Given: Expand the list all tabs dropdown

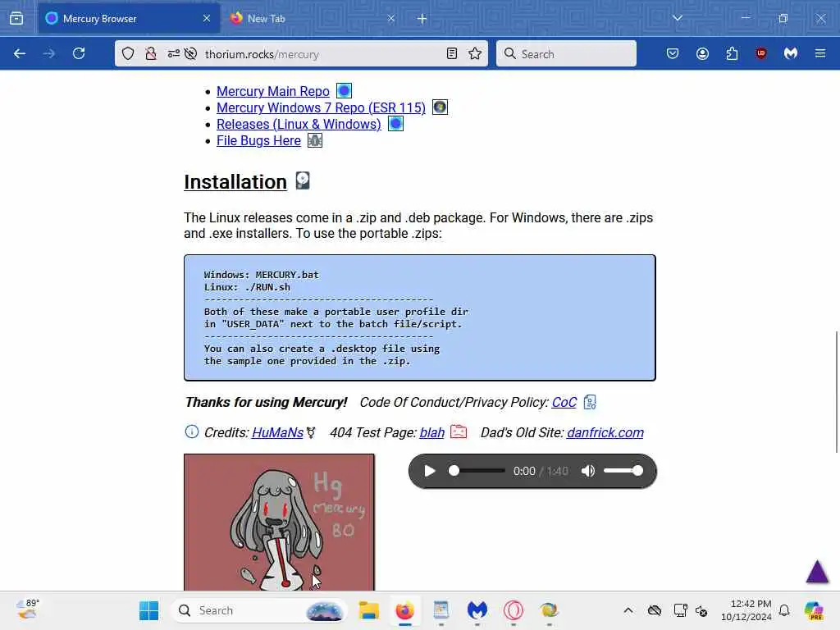Looking at the screenshot, I should [677, 18].
